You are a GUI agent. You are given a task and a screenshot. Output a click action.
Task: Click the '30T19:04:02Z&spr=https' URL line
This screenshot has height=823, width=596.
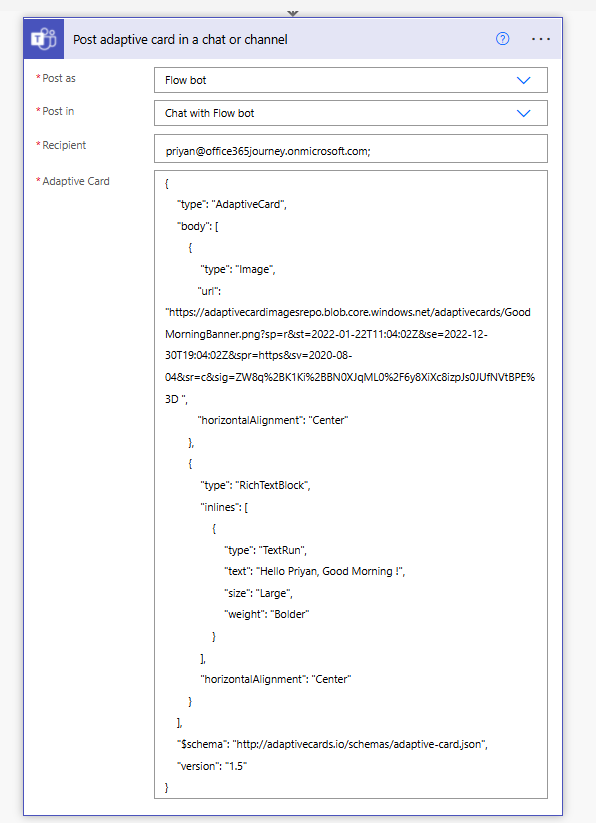tap(258, 355)
